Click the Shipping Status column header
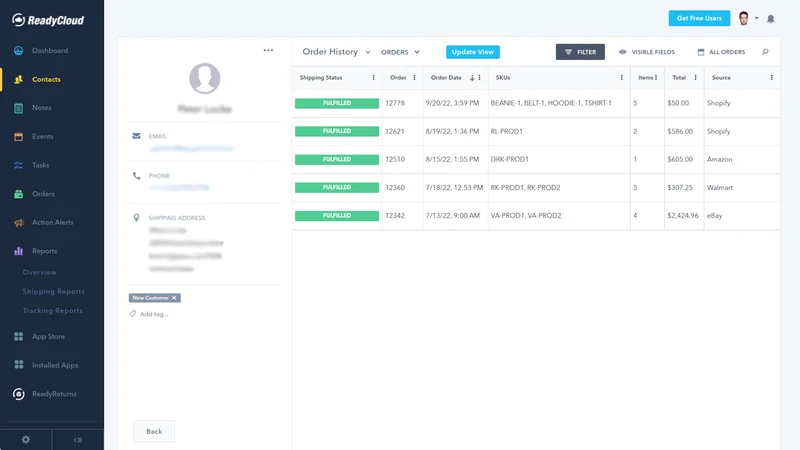Screen dimensions: 800x450 pyautogui.click(x=321, y=78)
